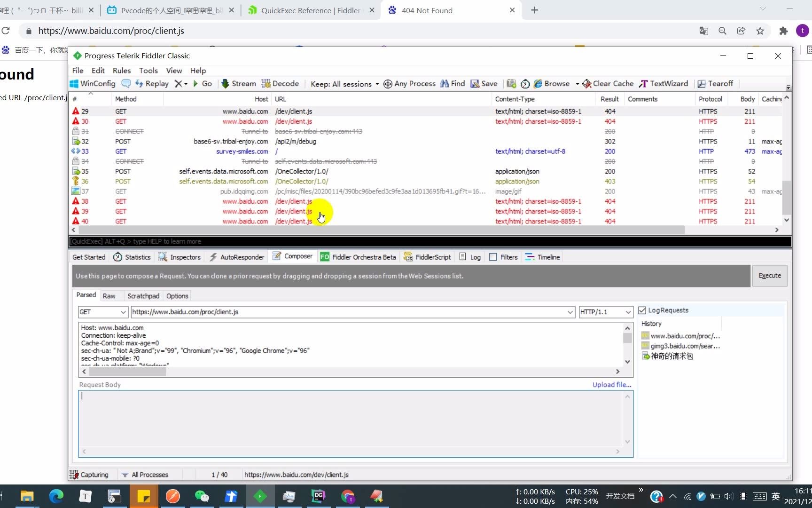The width and height of the screenshot is (812, 508).
Task: Open the Tools menu
Action: (x=148, y=70)
